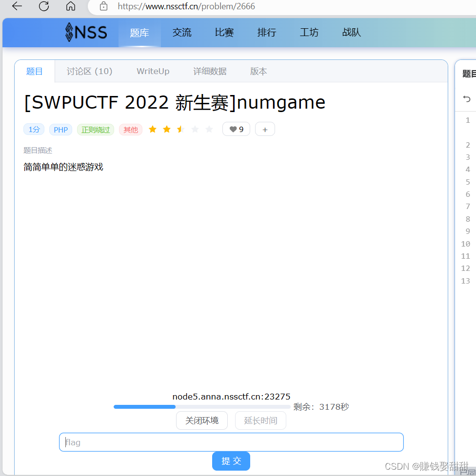Viewport: 476px width, 476px height.
Task: Click the heart like icon
Action: click(x=232, y=129)
